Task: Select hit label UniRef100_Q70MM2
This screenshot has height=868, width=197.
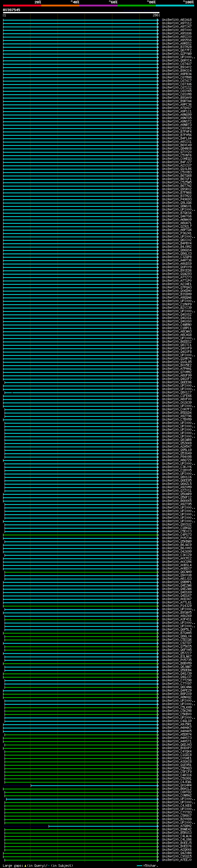Action: point(177,372)
